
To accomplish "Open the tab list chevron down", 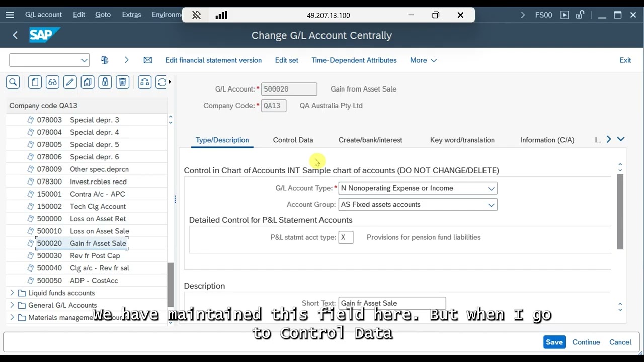I will 621,139.
